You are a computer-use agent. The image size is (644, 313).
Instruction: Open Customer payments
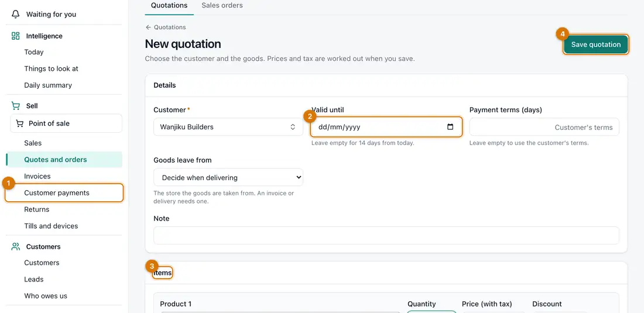click(x=64, y=193)
